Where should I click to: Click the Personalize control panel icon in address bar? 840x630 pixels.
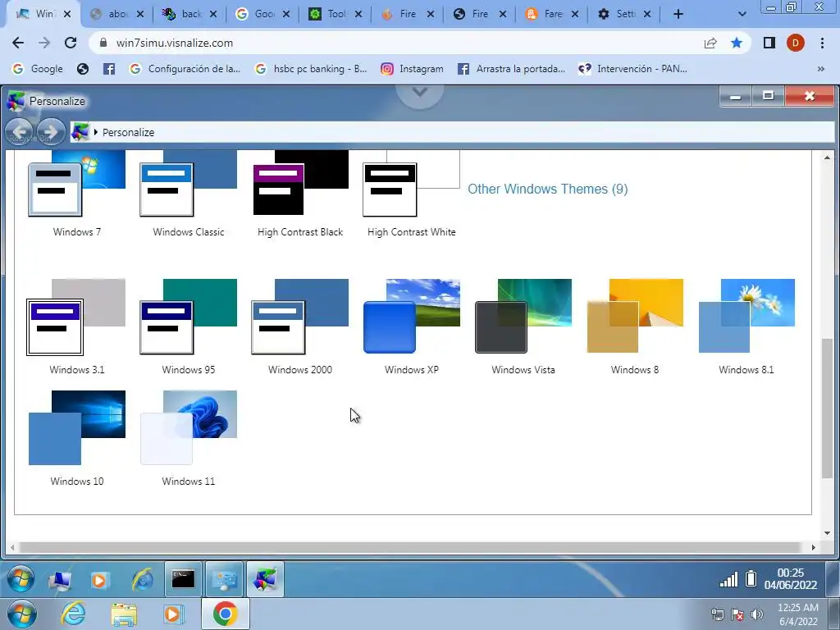tap(80, 132)
